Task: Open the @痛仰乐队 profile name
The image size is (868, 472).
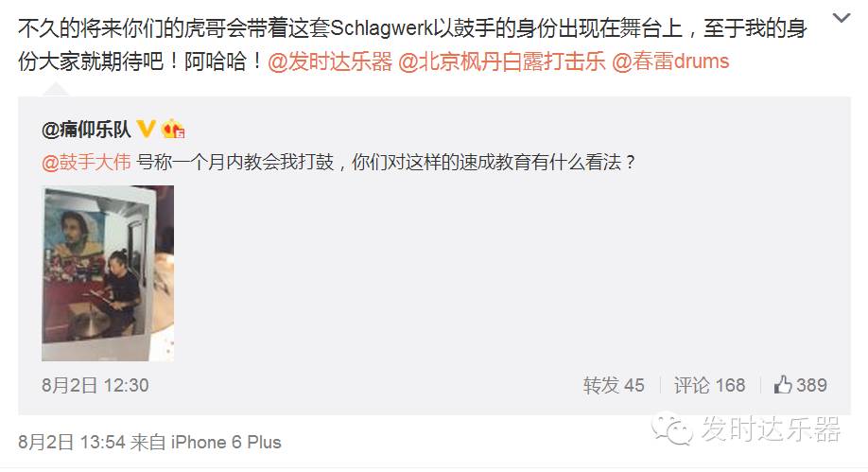Action: [x=86, y=129]
